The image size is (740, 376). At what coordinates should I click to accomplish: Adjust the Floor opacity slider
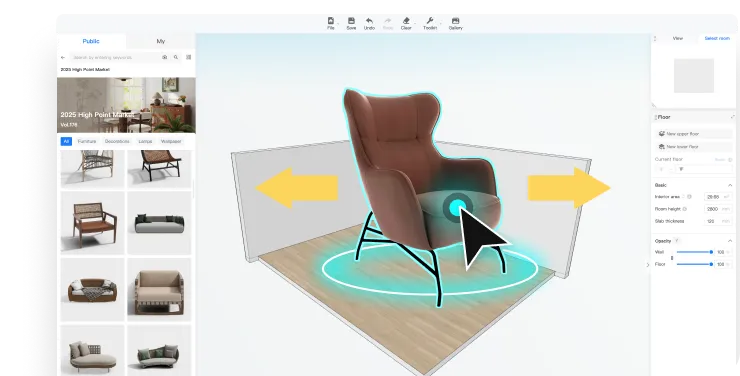pos(694,264)
